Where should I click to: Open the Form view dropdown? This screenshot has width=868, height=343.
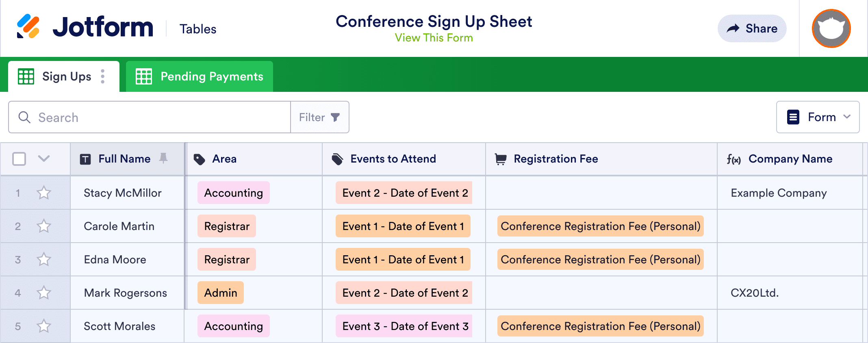coord(818,117)
